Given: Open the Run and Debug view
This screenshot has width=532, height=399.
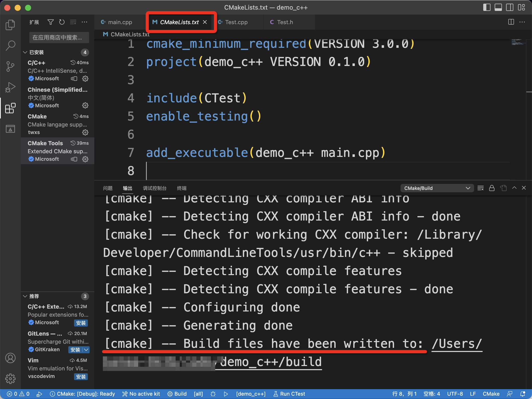Looking at the screenshot, I should point(10,87).
